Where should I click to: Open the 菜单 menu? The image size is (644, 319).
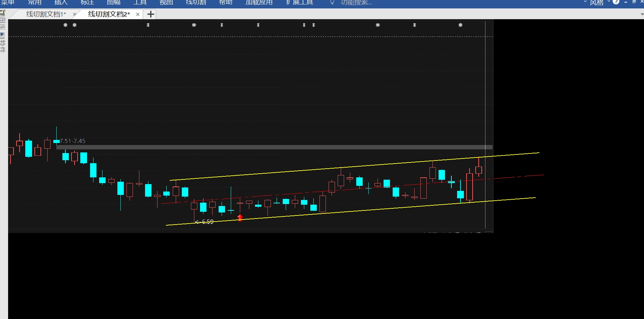click(7, 2)
